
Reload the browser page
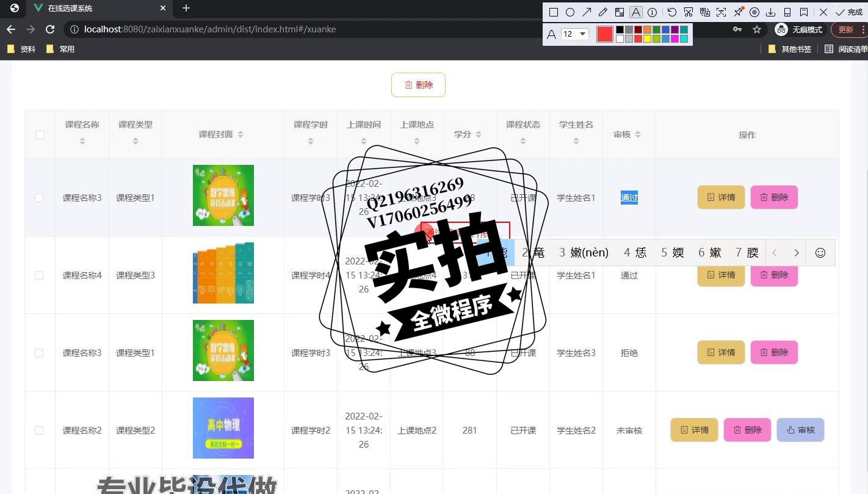point(51,29)
